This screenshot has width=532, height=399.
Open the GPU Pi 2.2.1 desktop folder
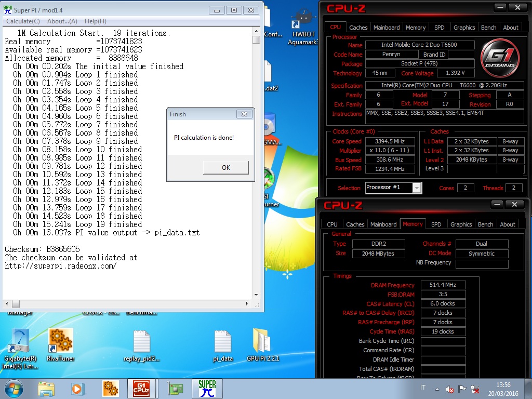click(x=262, y=345)
